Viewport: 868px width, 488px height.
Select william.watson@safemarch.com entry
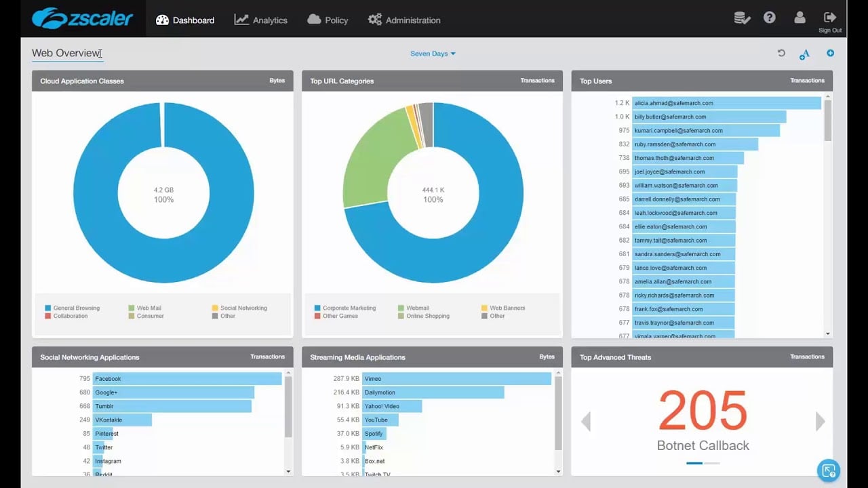pos(684,185)
